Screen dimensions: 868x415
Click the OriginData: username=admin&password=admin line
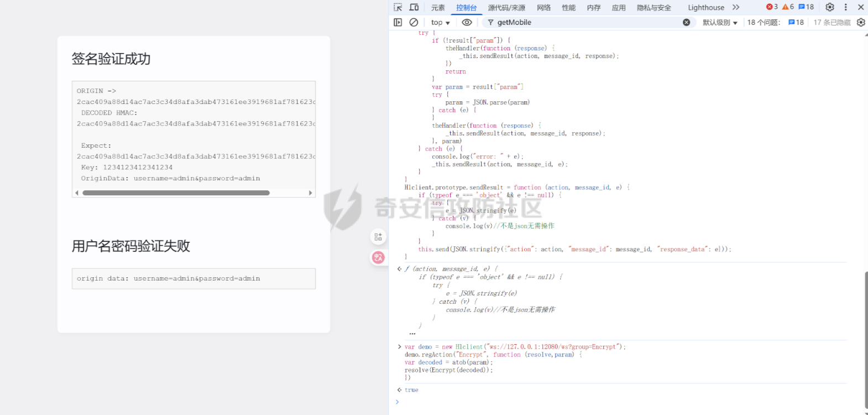point(170,178)
